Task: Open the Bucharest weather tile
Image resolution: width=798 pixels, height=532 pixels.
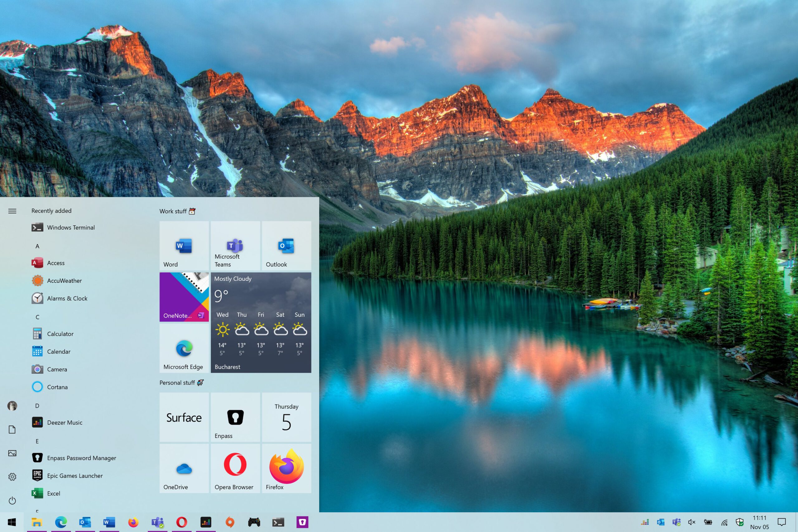Action: (261, 323)
